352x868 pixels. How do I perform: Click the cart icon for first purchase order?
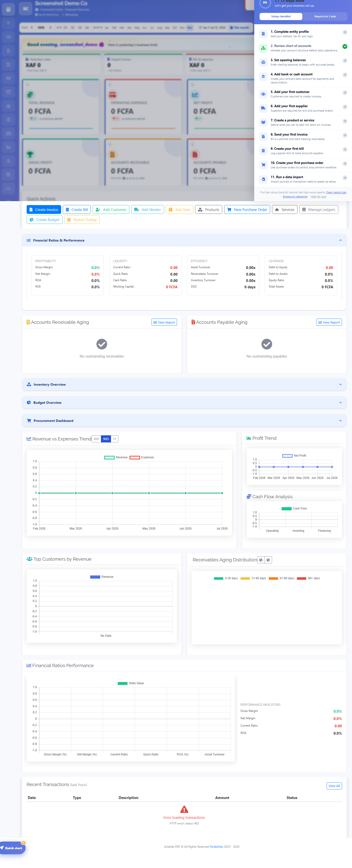point(263,165)
